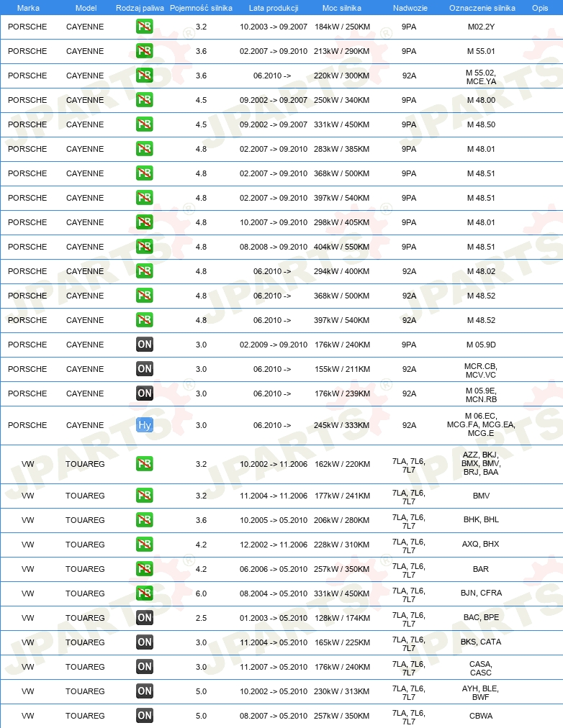The image size is (563, 728).
Task: Click the power value 230kW / 313KM
Action: click(x=341, y=691)
